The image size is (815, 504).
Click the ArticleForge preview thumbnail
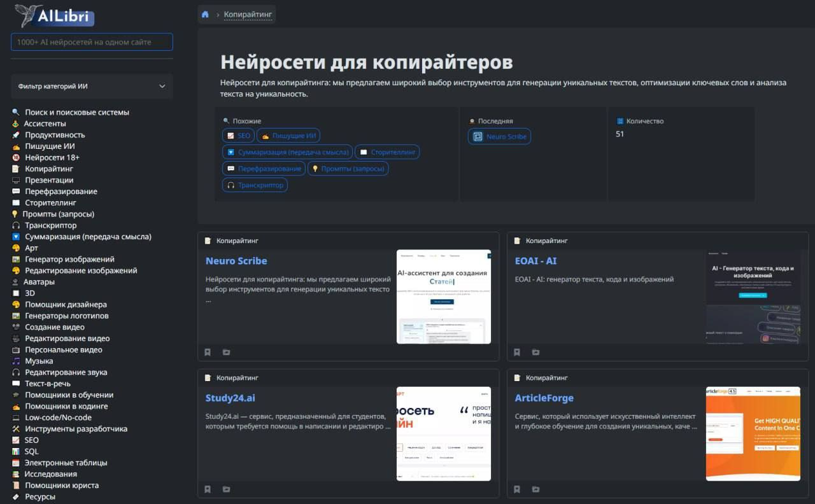point(753,434)
